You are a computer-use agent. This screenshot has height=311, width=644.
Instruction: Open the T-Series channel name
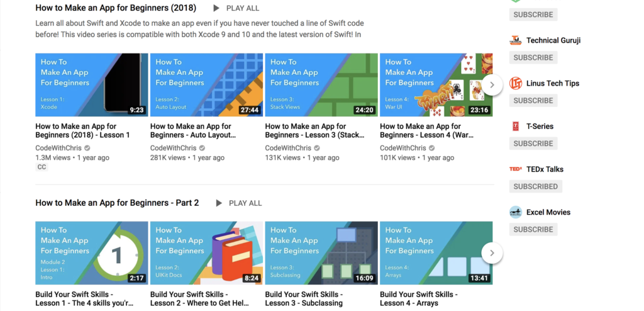[x=540, y=127]
